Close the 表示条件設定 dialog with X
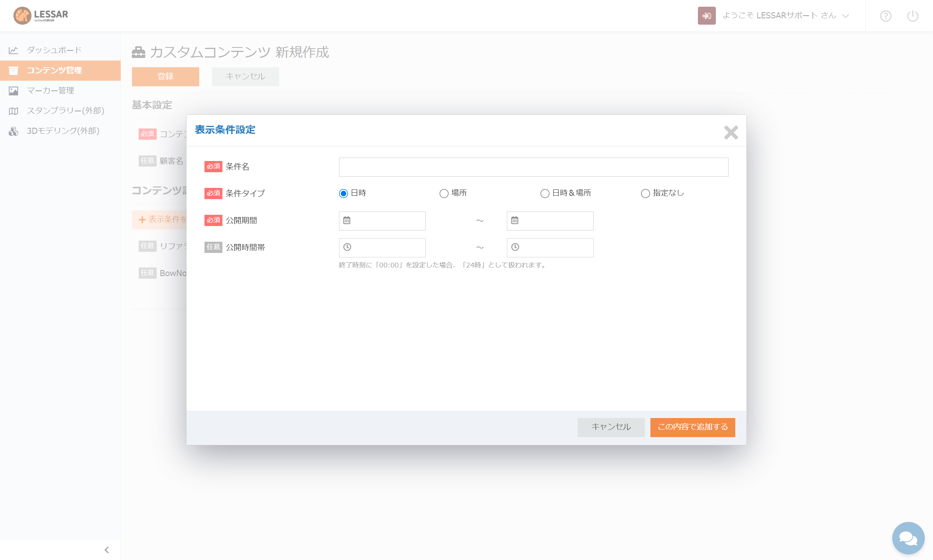The image size is (933, 560). coord(731,133)
